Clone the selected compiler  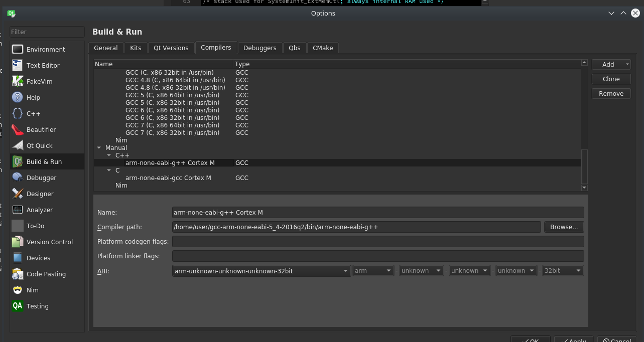click(611, 79)
